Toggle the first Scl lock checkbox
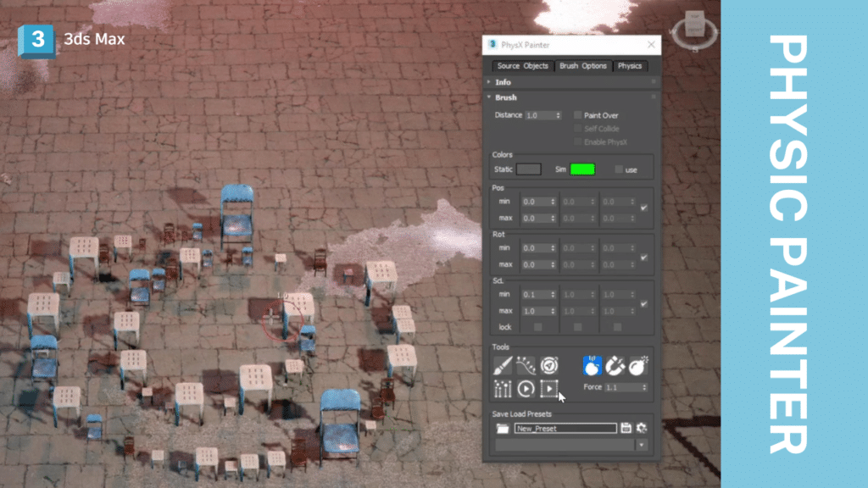This screenshot has height=488, width=868. point(537,327)
